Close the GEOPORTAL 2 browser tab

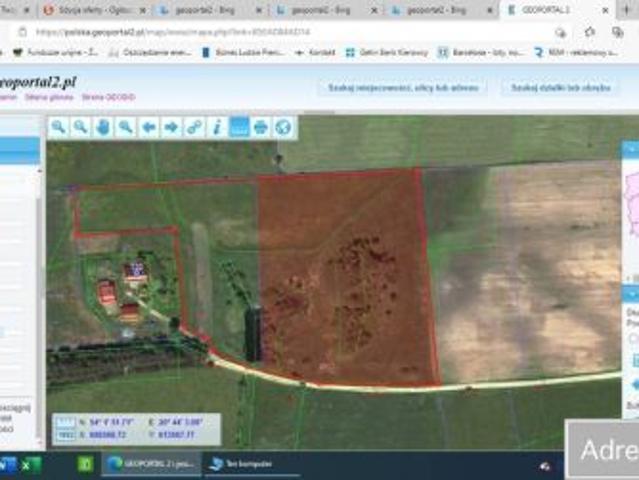point(606,10)
